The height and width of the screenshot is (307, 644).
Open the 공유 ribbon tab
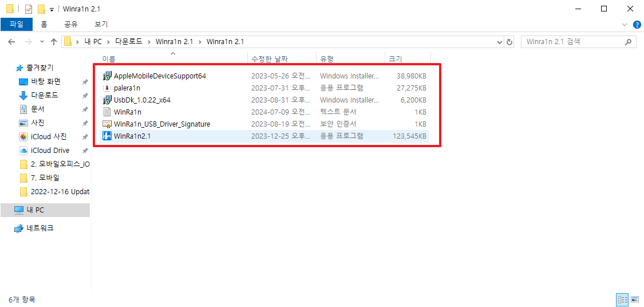point(71,24)
